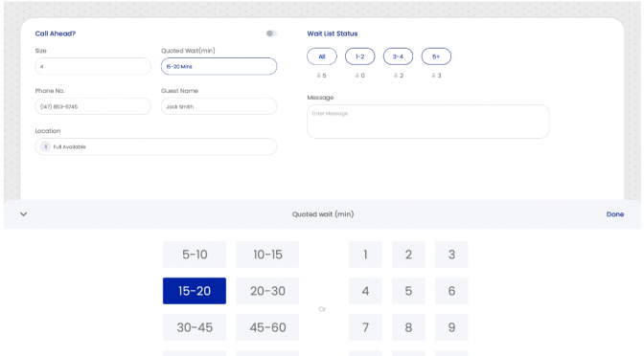This screenshot has width=644, height=356.
Task: Tap the number 9 keypad key
Action: tap(451, 327)
